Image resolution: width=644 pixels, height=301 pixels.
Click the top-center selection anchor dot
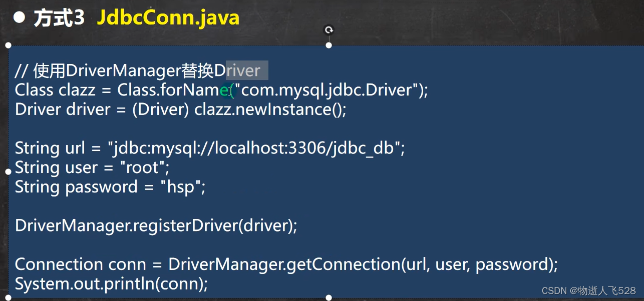point(329,45)
